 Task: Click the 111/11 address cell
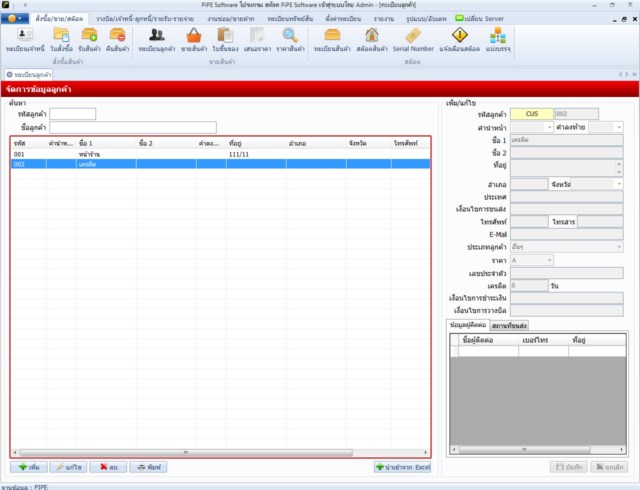pos(256,154)
